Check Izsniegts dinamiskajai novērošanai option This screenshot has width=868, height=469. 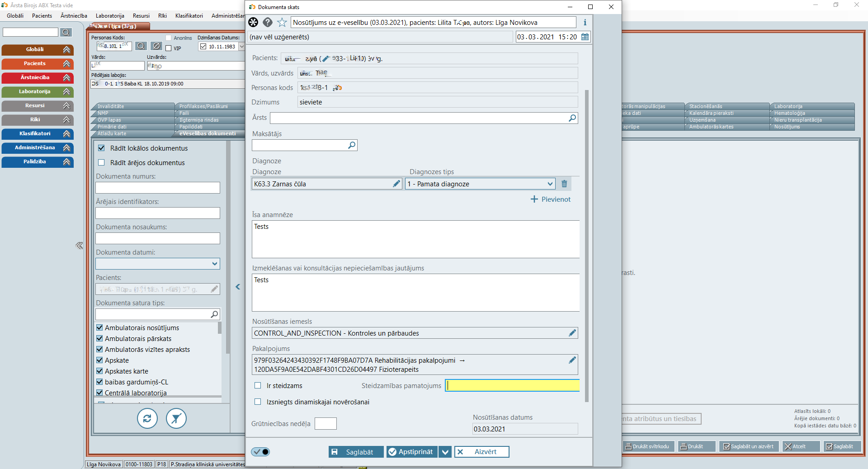tap(258, 402)
